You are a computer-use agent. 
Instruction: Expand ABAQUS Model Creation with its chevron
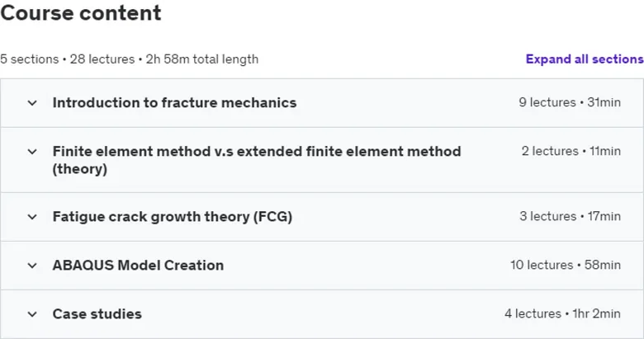[32, 266]
